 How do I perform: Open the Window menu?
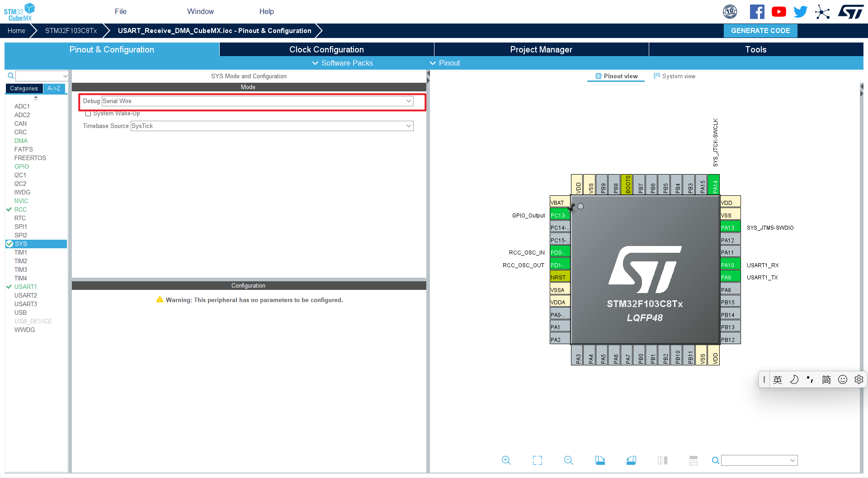pos(200,12)
